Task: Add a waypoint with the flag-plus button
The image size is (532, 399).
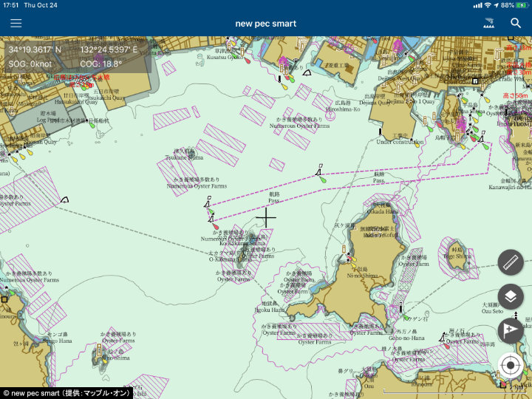Action: pos(511,331)
